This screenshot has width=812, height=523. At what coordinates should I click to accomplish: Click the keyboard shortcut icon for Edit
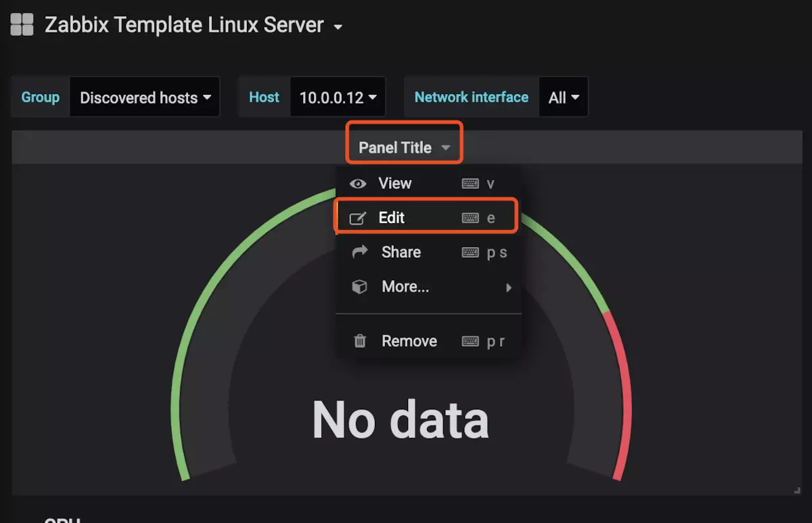click(470, 218)
